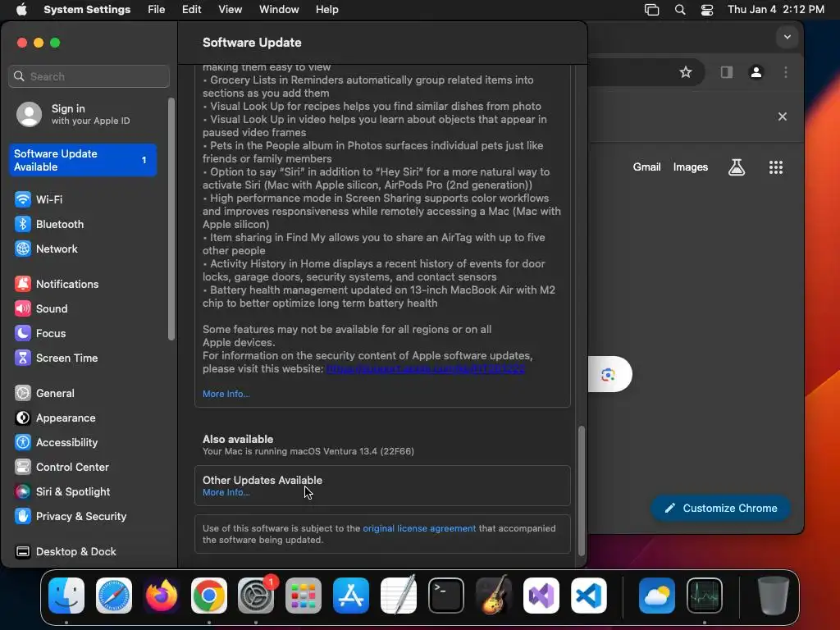Open the Window menu
This screenshot has width=840, height=630.
(x=279, y=10)
